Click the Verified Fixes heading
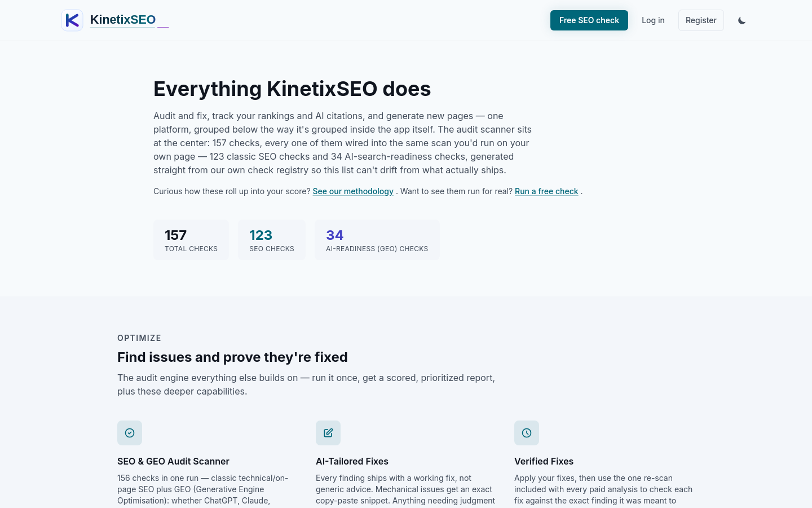 point(544,461)
